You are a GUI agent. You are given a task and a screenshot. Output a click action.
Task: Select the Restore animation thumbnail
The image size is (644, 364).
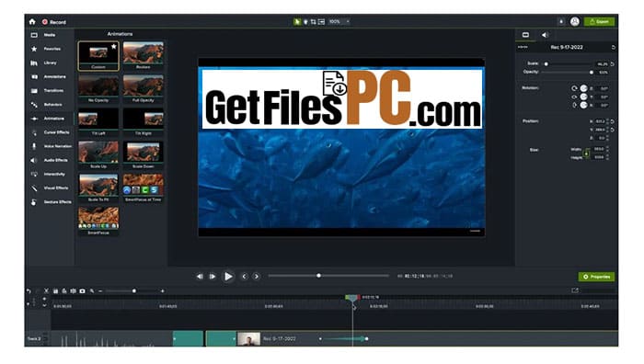(143, 55)
